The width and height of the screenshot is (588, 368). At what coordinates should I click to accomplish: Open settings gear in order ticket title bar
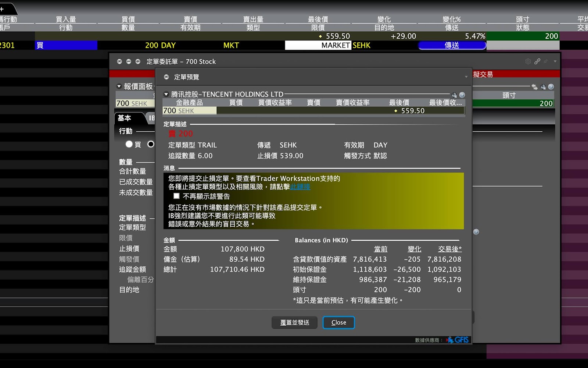point(528,61)
